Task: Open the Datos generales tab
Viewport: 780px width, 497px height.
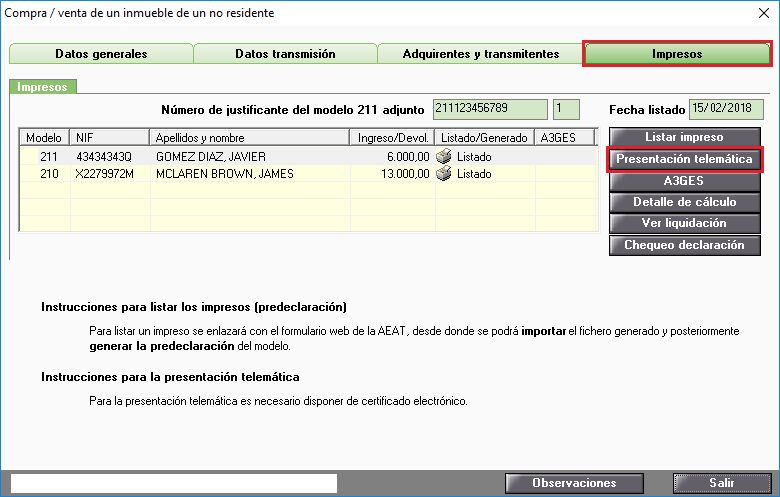Action: (101, 54)
